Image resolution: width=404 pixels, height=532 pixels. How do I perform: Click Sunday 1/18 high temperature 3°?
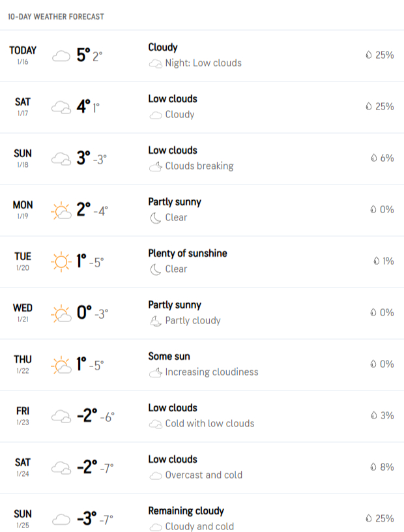point(83,158)
